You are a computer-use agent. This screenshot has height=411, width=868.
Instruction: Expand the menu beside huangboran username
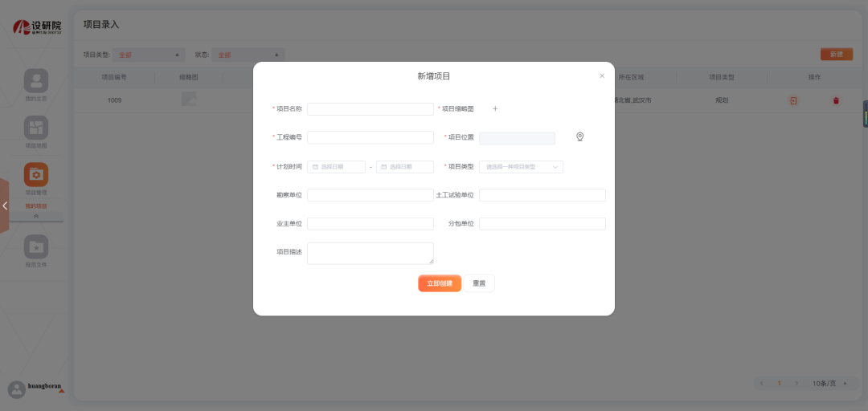point(61,391)
